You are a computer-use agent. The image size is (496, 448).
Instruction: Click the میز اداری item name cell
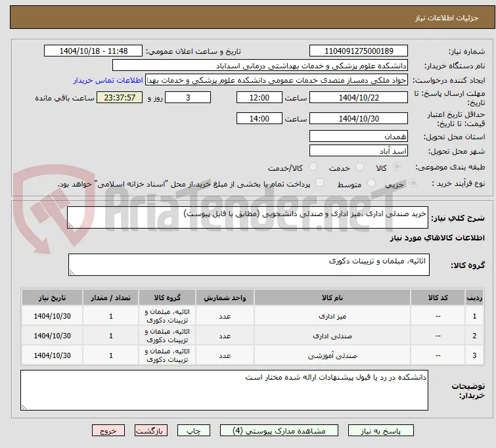(x=332, y=316)
